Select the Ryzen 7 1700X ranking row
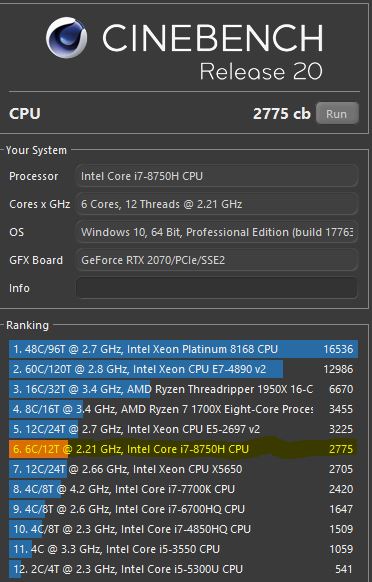372x582 pixels. point(183,409)
